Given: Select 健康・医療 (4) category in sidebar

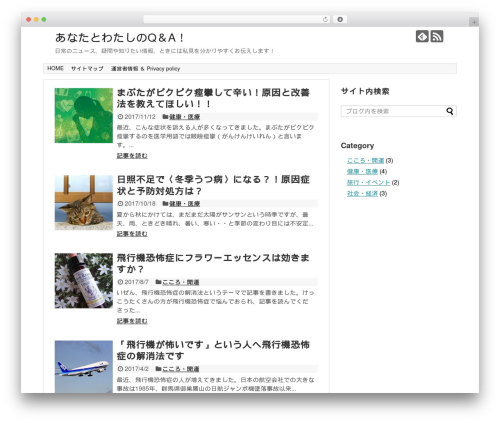Looking at the screenshot, I should point(362,172).
